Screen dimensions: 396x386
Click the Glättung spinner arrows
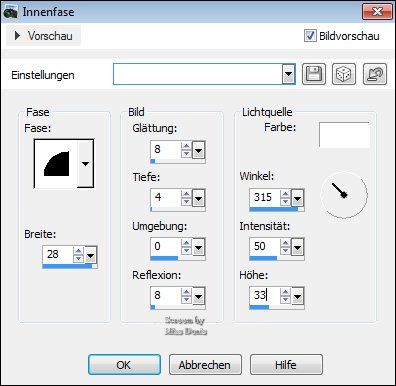[186, 150]
